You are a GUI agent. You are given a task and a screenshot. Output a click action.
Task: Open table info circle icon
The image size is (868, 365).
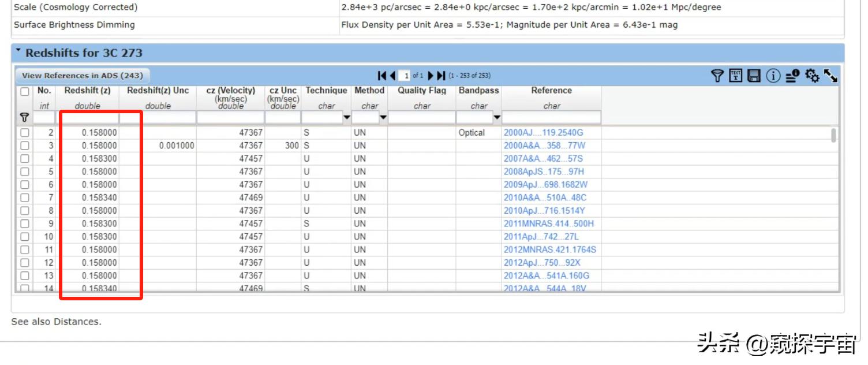pos(773,76)
